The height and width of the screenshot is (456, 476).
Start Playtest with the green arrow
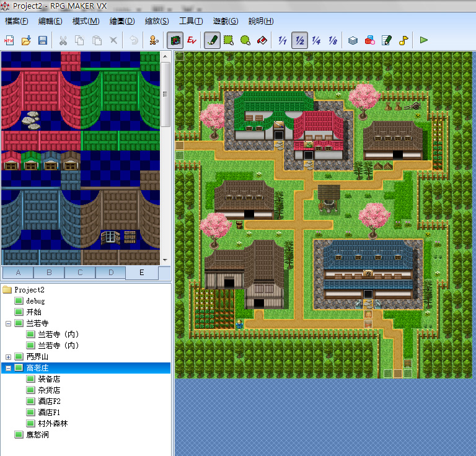[424, 40]
